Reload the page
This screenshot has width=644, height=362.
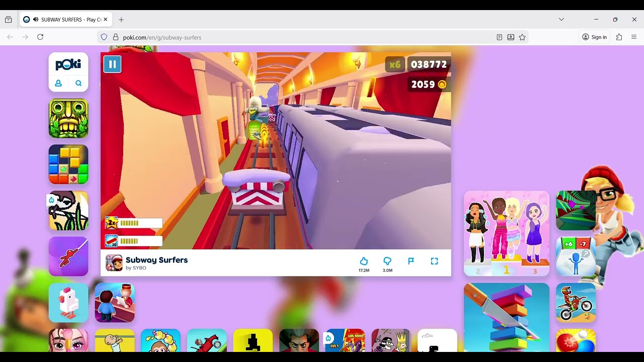[40, 37]
